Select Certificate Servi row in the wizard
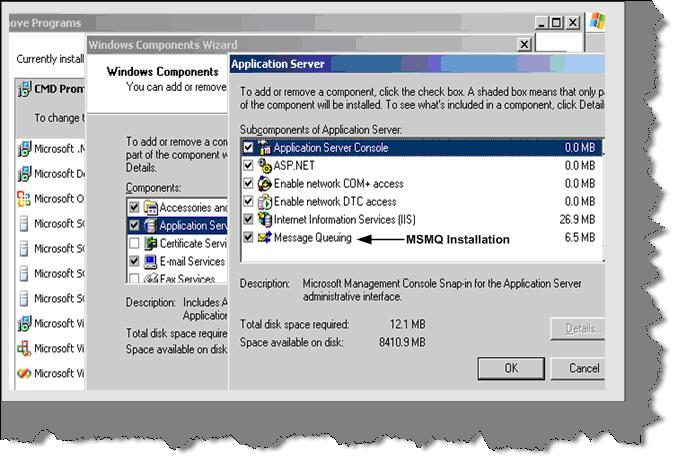 pyautogui.click(x=193, y=243)
